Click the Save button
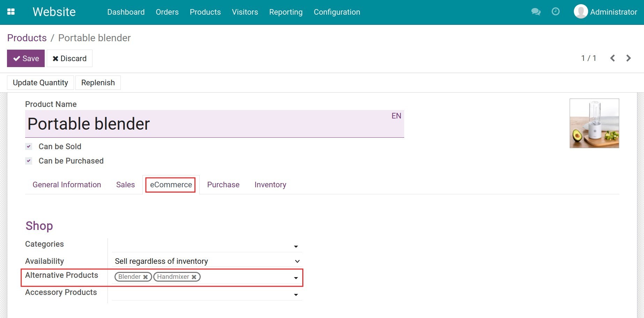 point(26,58)
